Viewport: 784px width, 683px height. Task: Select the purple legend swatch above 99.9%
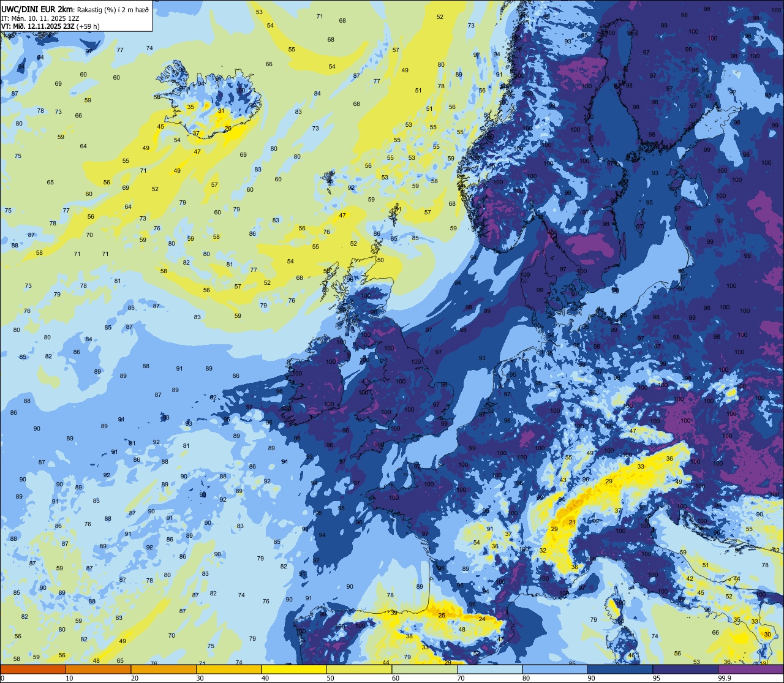click(x=750, y=669)
